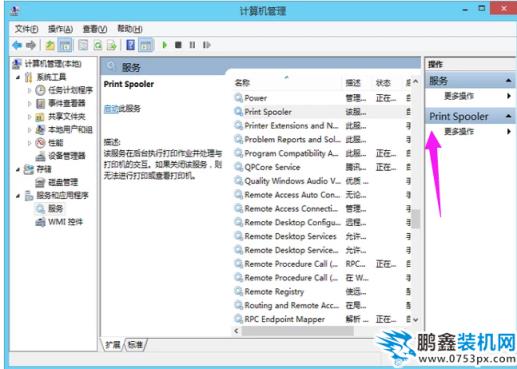
Task: Click the Stop Service square icon
Action: click(x=178, y=45)
